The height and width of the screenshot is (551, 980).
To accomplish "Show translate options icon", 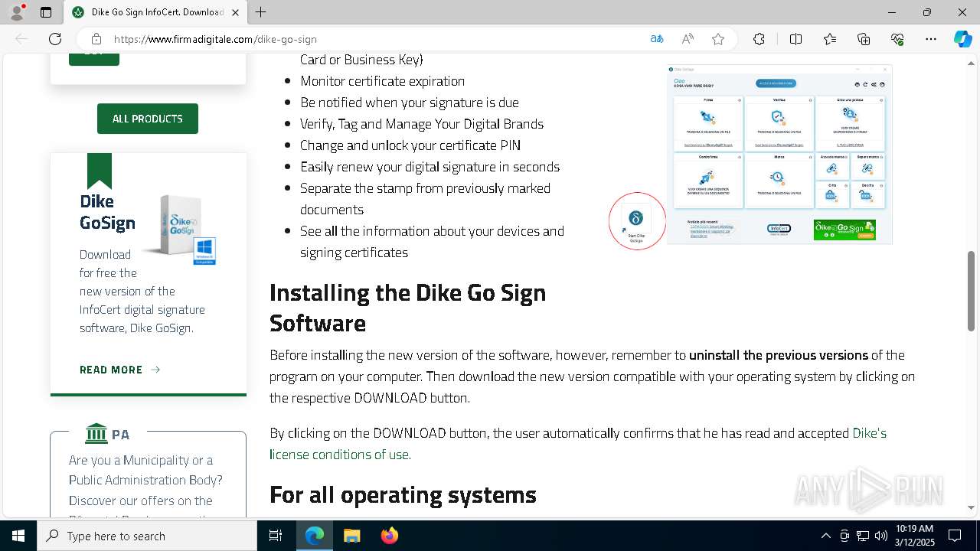I will 657,39.
